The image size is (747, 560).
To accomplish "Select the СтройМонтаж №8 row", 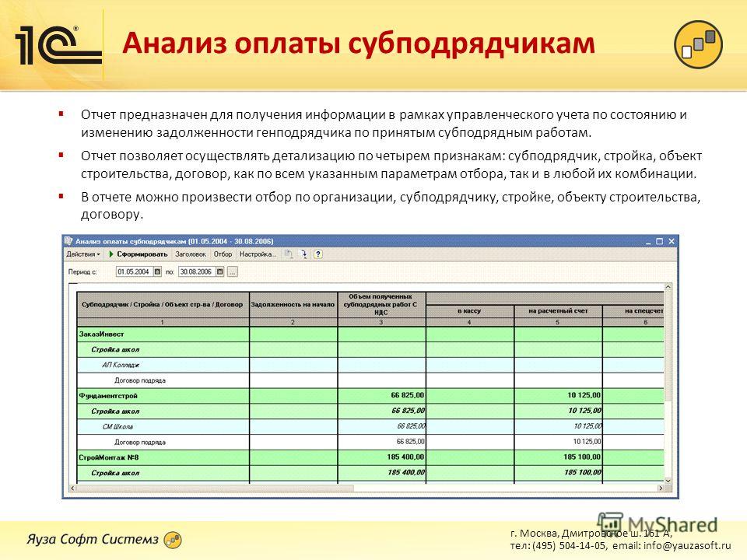I will (x=370, y=457).
